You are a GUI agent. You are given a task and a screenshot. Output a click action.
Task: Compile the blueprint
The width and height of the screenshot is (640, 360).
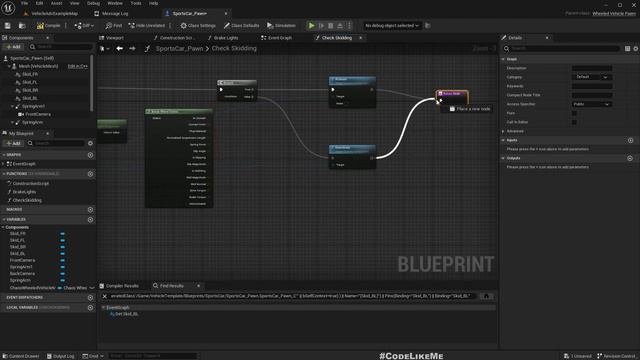tap(48, 26)
